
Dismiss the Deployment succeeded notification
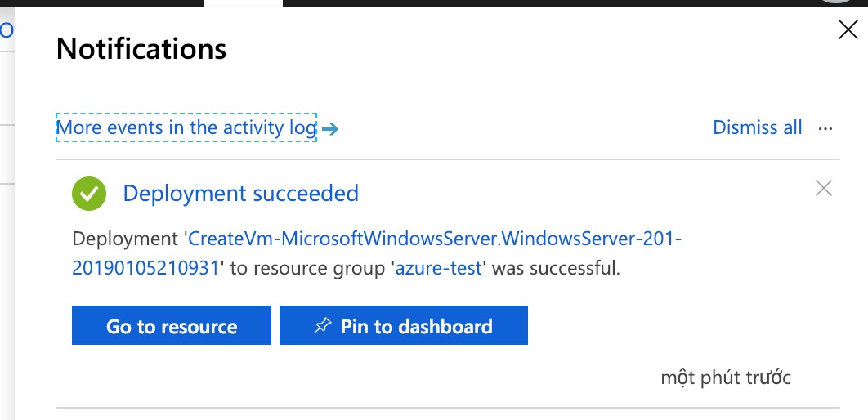click(824, 189)
